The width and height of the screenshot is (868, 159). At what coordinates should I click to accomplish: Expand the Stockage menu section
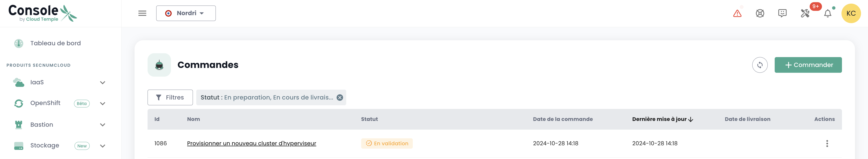102,146
